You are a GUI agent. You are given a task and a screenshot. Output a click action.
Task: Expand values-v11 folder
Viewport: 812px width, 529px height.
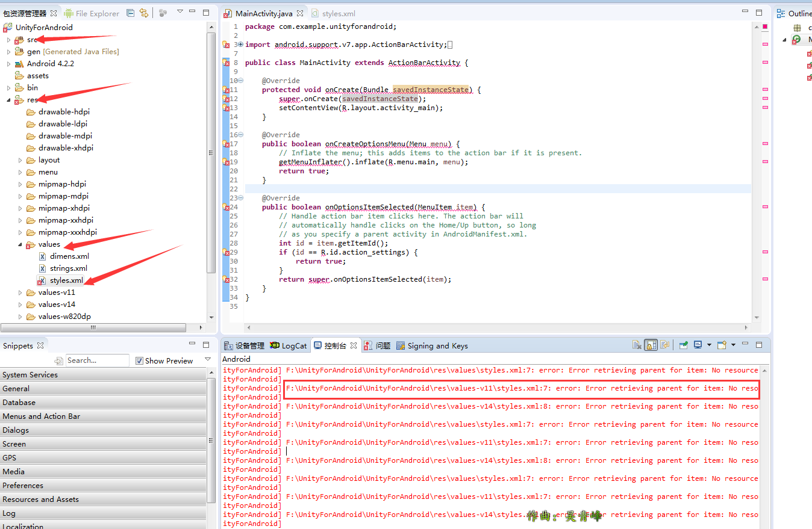20,292
